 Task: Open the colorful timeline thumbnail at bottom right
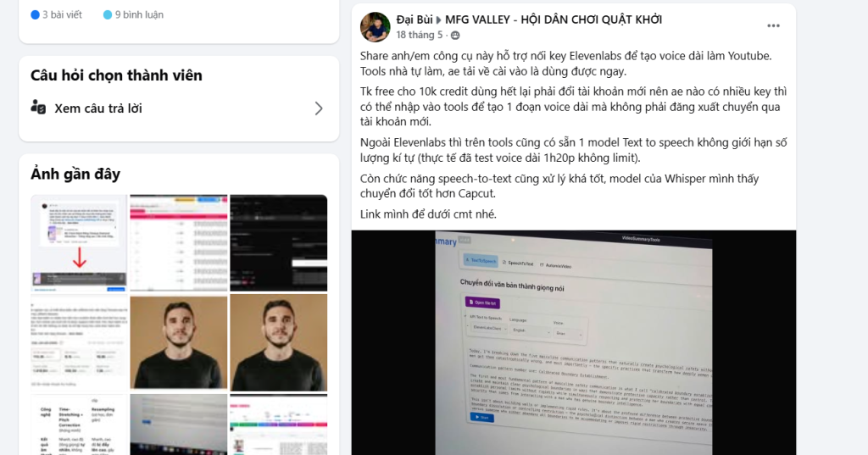278,424
